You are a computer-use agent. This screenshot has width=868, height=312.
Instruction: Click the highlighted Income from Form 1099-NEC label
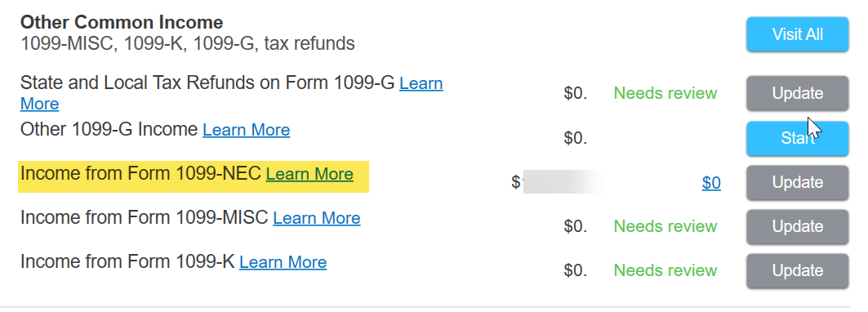click(140, 173)
